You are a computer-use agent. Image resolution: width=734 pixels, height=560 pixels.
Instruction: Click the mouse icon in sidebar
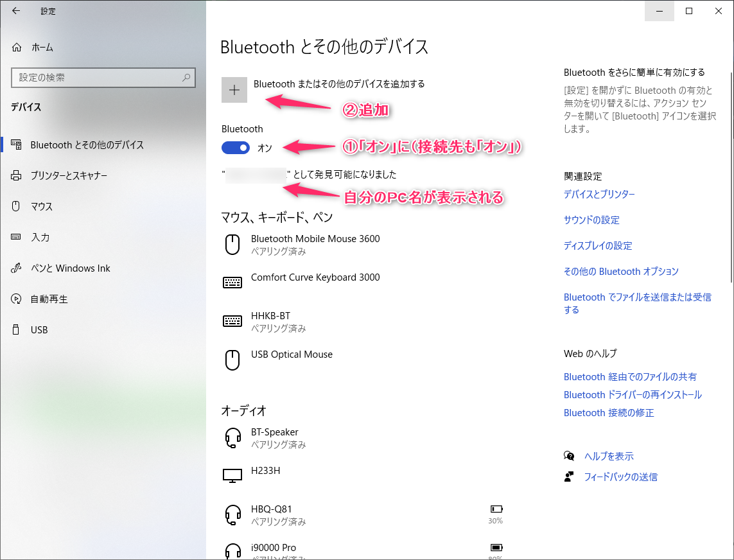tap(16, 206)
